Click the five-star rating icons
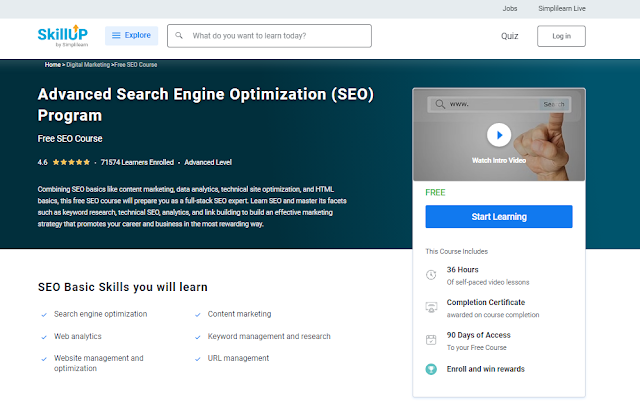The width and height of the screenshot is (640, 416). click(71, 162)
